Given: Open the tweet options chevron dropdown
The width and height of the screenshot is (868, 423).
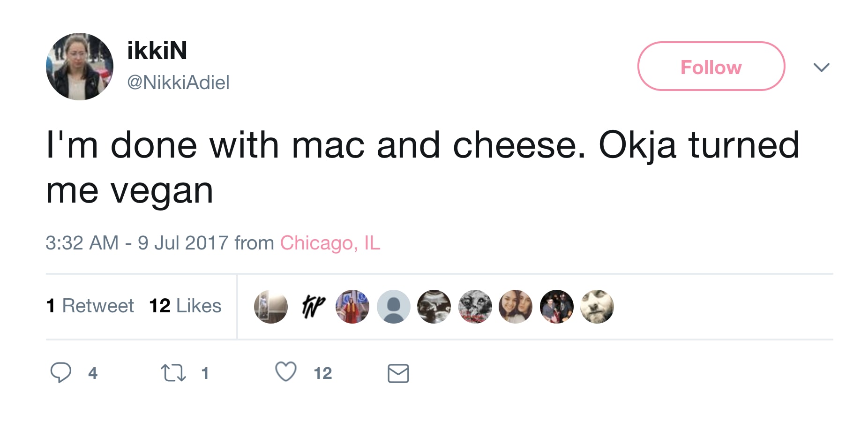Looking at the screenshot, I should point(822,67).
